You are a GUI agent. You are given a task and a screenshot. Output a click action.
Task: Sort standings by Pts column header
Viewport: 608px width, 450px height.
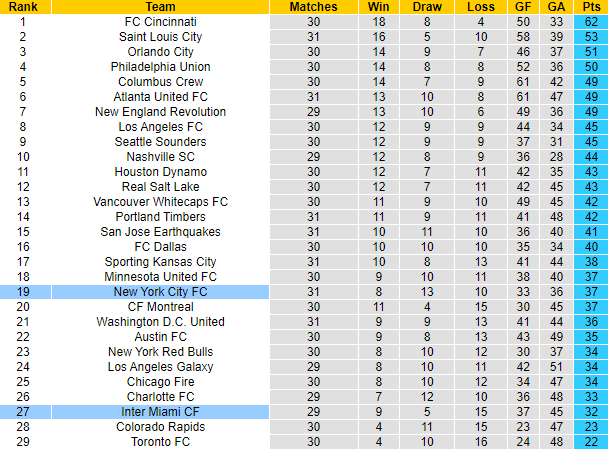[590, 7]
